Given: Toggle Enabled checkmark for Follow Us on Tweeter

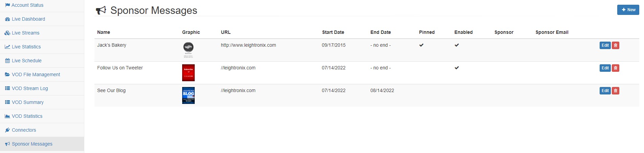Looking at the screenshot, I should 456,68.
